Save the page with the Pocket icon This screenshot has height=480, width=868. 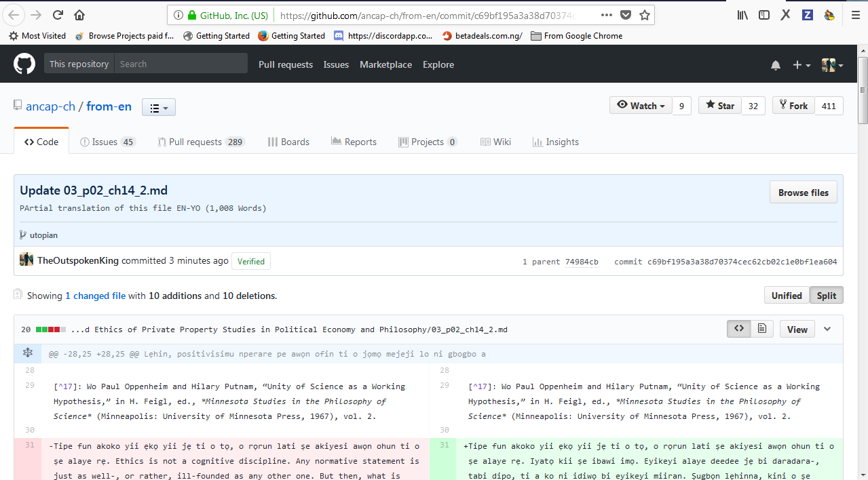click(x=626, y=15)
